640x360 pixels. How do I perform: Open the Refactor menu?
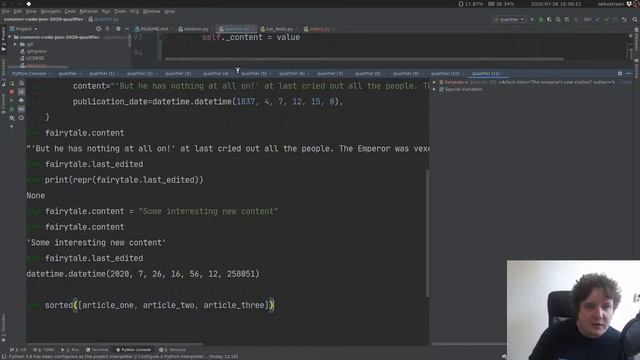click(89, 11)
